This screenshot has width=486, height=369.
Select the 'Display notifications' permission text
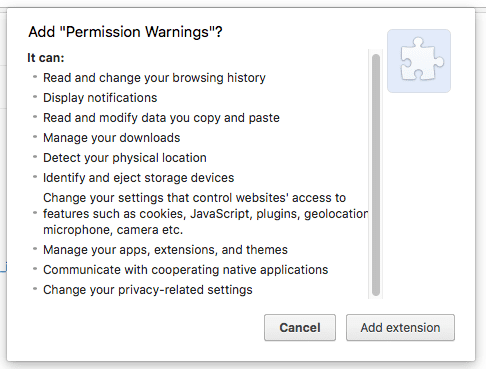[100, 98]
